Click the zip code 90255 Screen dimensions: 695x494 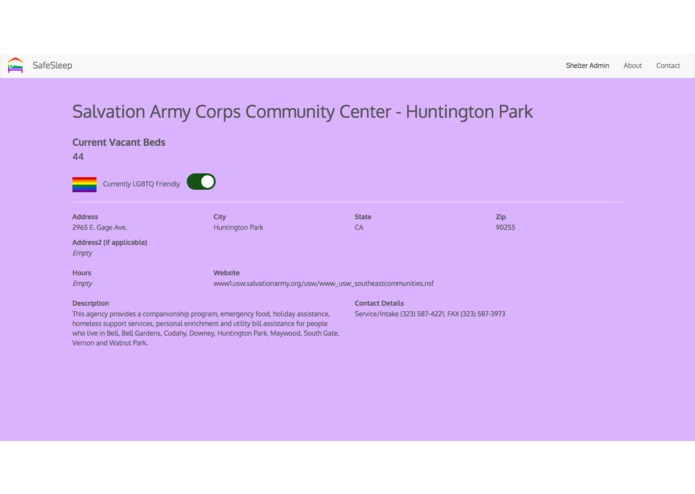point(505,227)
